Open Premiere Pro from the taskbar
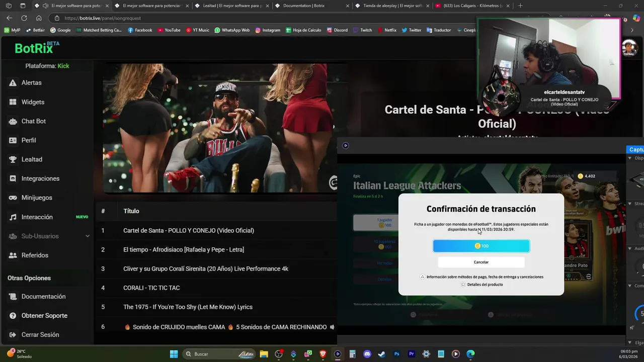 (x=411, y=354)
